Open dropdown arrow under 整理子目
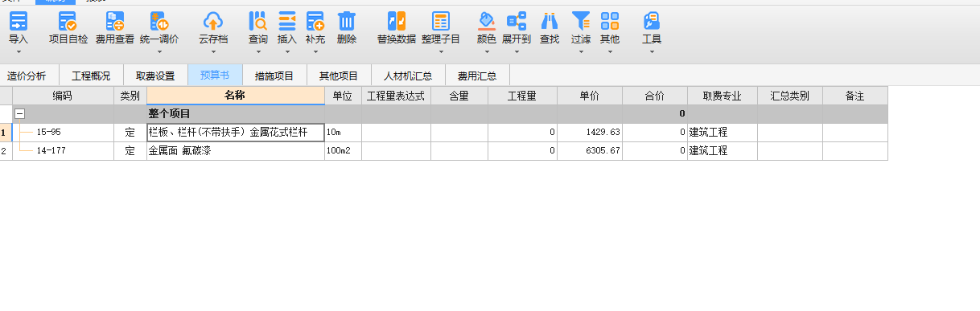The height and width of the screenshot is (311, 980). [441, 52]
